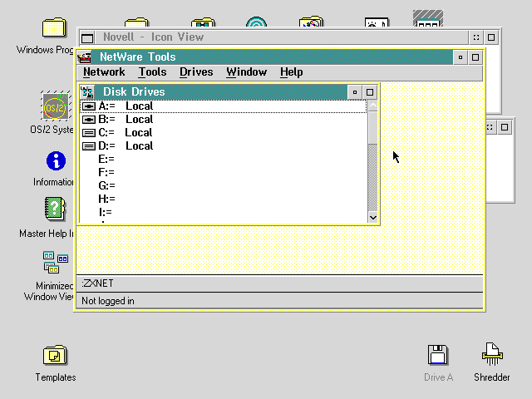Select the A: floppy drive icon

(89, 106)
